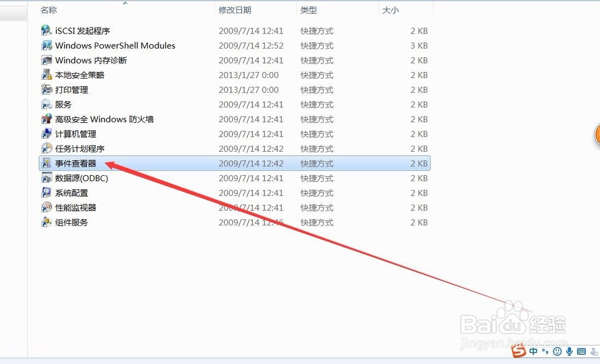Select the 计算机管理 icon
The image size is (600, 364).
[46, 134]
